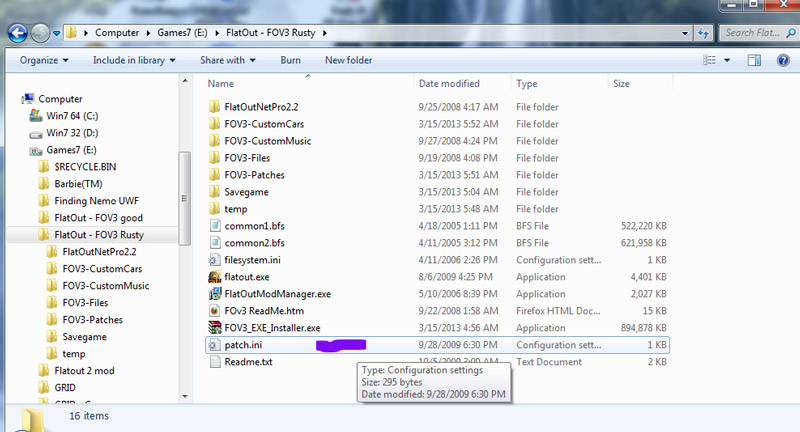Open the view options dropdown arrow

pos(727,60)
